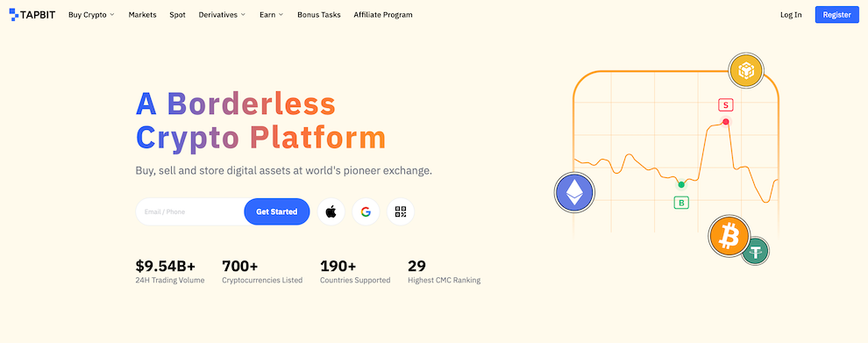Click the Tether coin icon
The height and width of the screenshot is (343, 868).
pos(756,251)
